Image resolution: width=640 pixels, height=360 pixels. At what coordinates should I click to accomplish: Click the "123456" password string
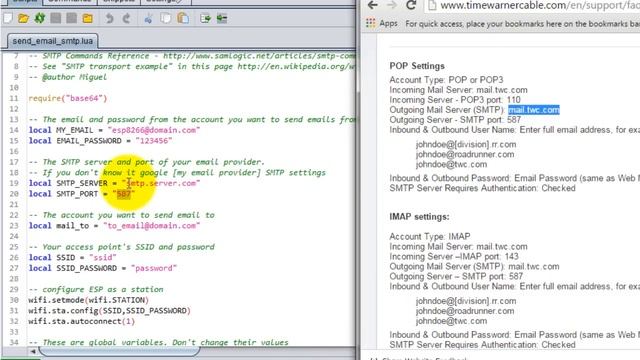click(153, 141)
